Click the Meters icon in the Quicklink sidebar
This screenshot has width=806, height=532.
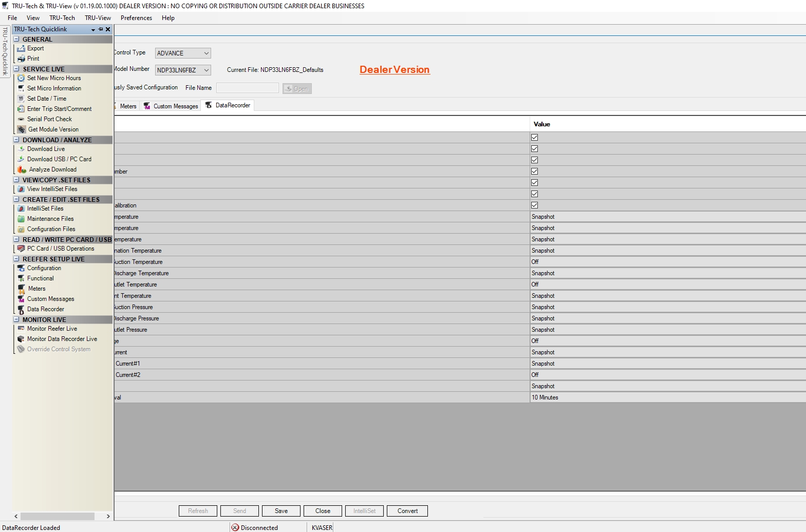point(21,289)
